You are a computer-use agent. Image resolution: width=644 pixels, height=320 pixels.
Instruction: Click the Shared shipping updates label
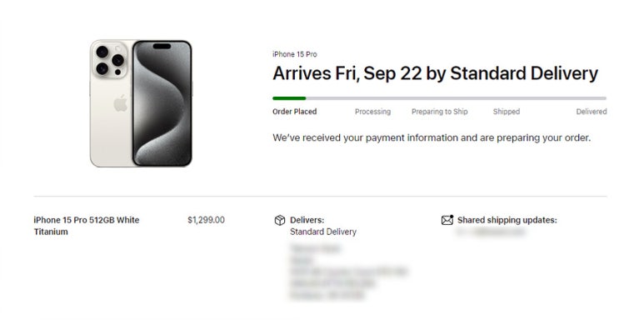507,220
